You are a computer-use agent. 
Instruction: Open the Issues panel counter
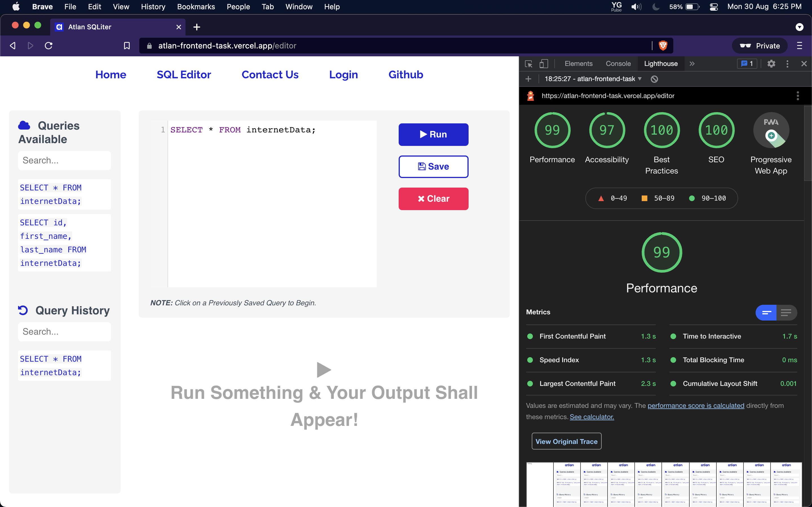coord(746,63)
